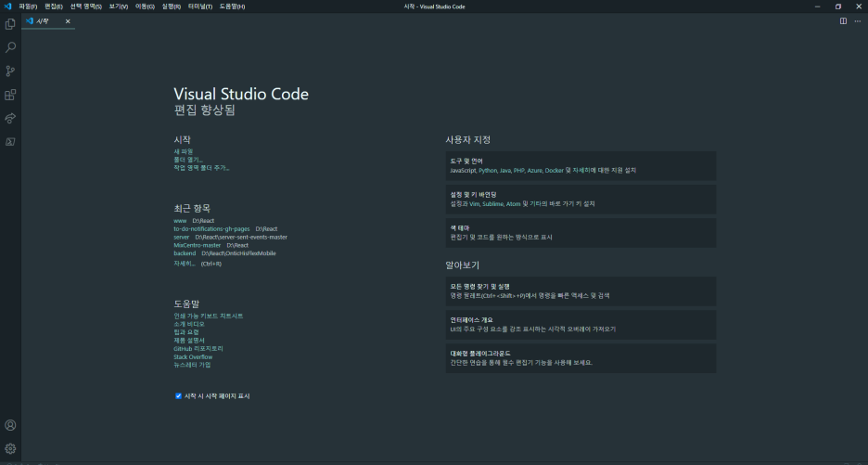This screenshot has width=868, height=465.
Task: Click the 설정 및 키 바인딩 card title
Action: [x=473, y=195]
